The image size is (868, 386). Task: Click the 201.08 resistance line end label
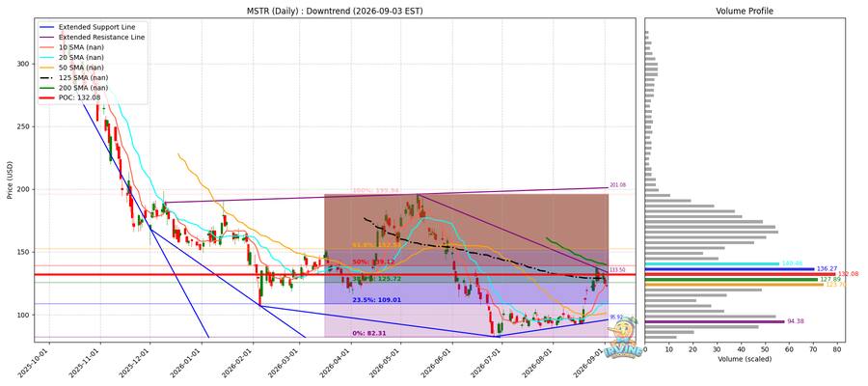[616, 185]
